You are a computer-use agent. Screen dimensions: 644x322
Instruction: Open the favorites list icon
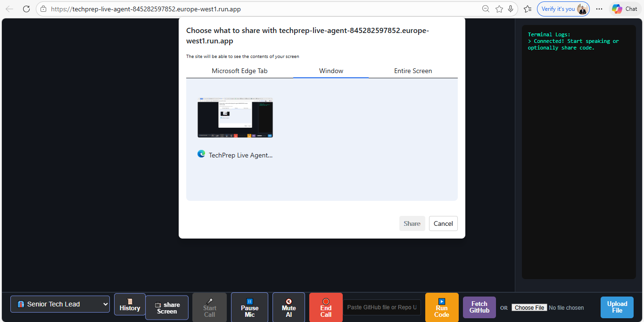click(x=528, y=9)
